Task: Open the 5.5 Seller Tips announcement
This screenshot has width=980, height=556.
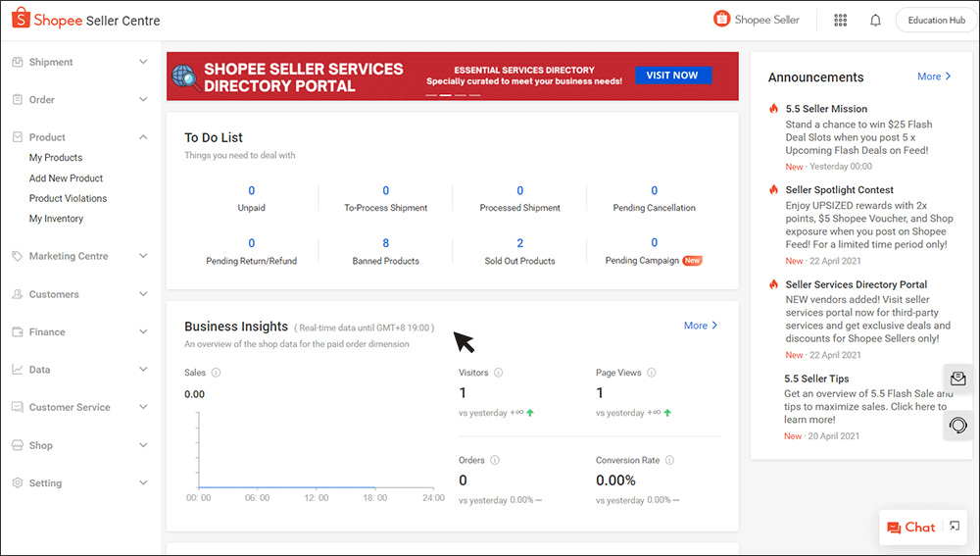Action: point(816,379)
